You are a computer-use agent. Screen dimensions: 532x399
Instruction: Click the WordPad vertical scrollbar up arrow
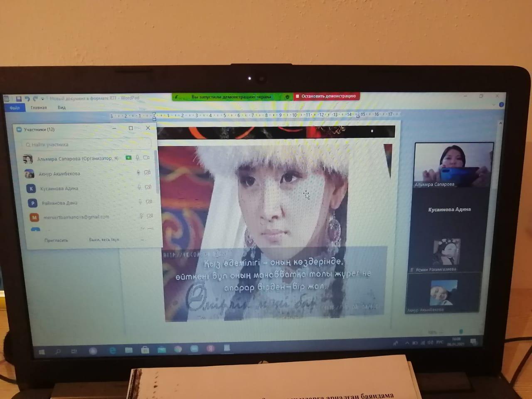click(x=500, y=123)
